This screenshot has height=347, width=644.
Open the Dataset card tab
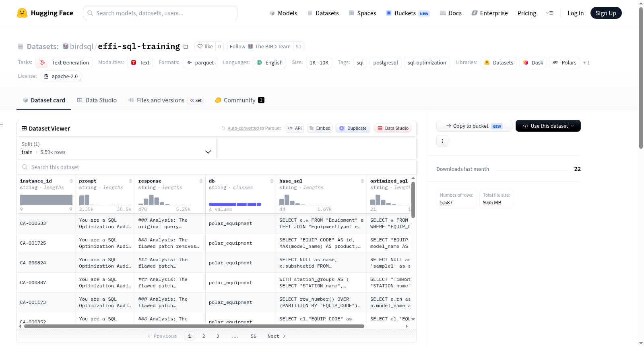click(43, 100)
